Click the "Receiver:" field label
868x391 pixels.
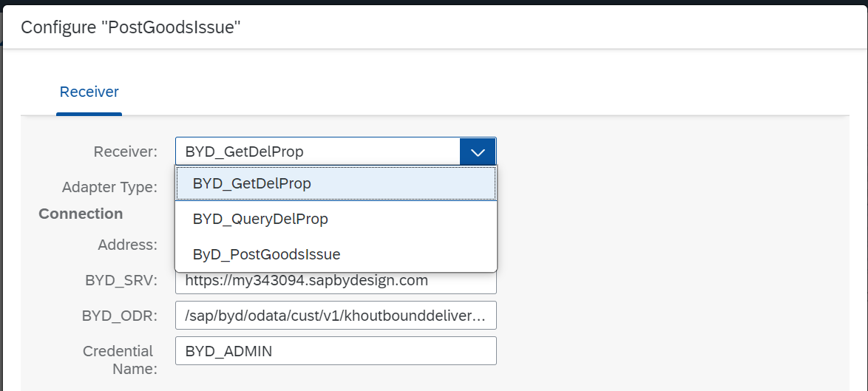tap(125, 152)
